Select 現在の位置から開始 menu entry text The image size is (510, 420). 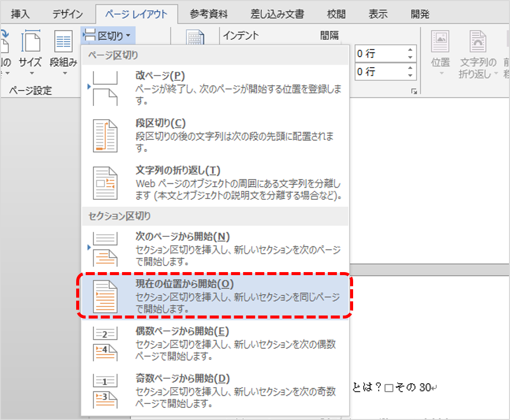tap(185, 284)
